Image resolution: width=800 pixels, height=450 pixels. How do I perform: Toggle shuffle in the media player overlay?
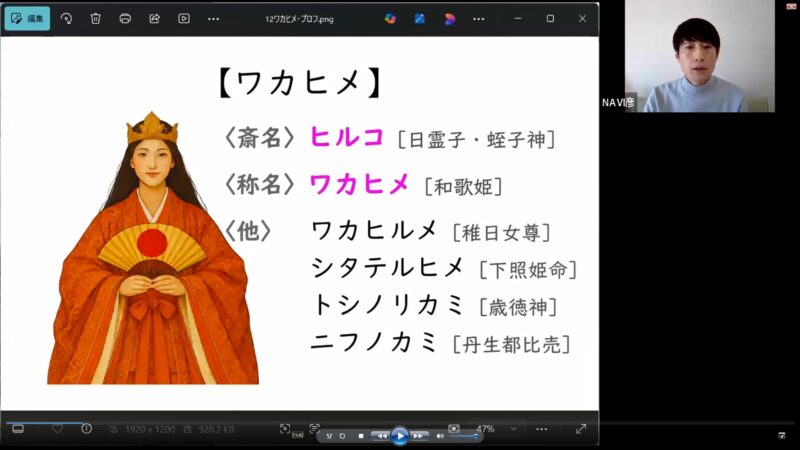[329, 436]
